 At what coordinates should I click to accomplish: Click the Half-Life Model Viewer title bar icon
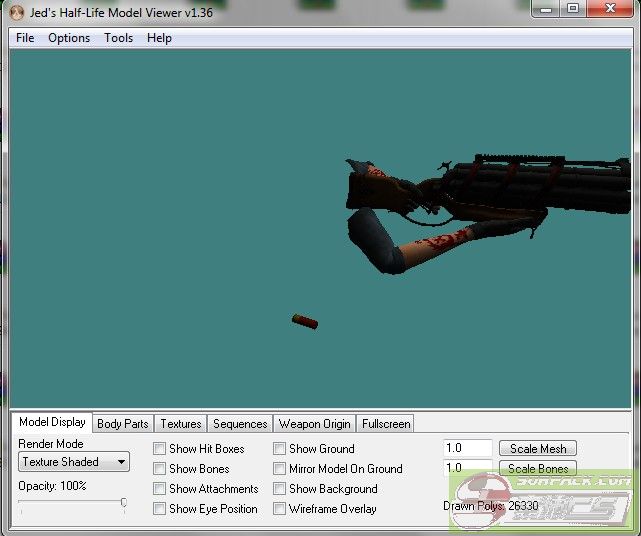(15, 11)
